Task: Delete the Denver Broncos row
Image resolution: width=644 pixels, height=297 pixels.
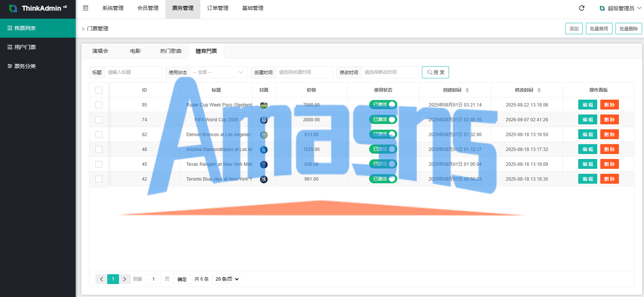Action: 609,134
